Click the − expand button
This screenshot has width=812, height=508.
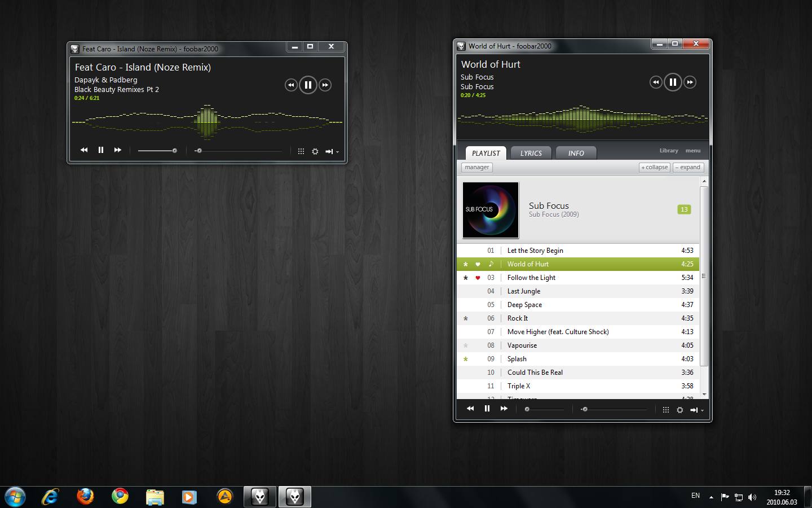pyautogui.click(x=689, y=168)
